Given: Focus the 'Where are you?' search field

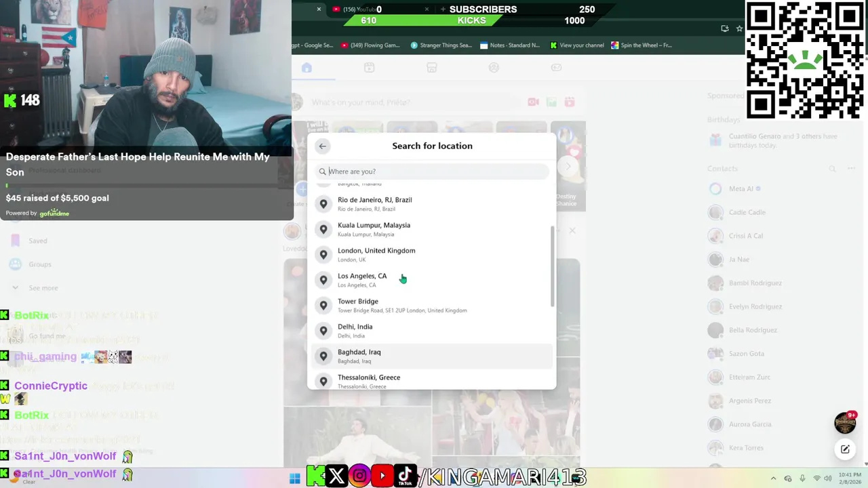Looking at the screenshot, I should pyautogui.click(x=432, y=171).
